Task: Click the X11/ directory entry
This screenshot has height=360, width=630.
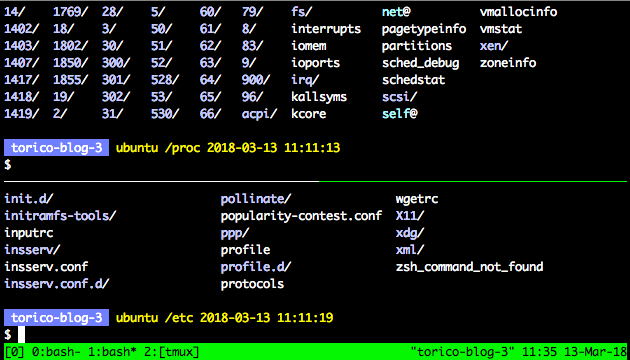Action: 410,215
